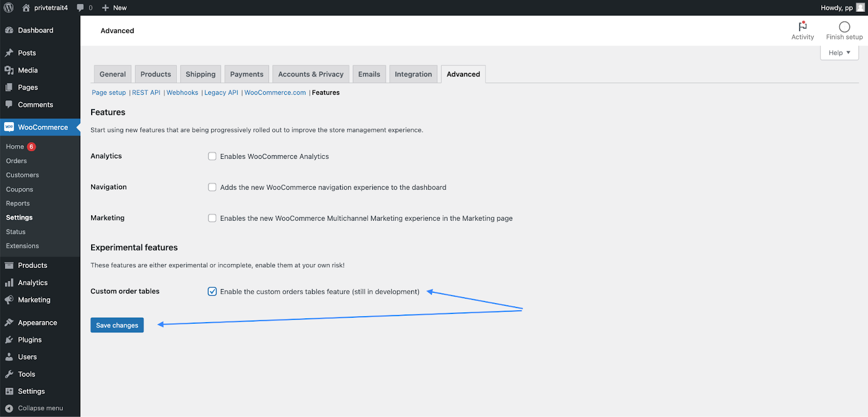Click the Media library icon

click(x=9, y=70)
